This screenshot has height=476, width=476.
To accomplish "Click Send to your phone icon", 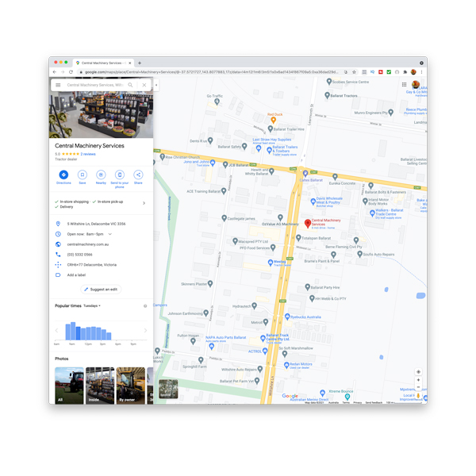I will click(x=120, y=175).
